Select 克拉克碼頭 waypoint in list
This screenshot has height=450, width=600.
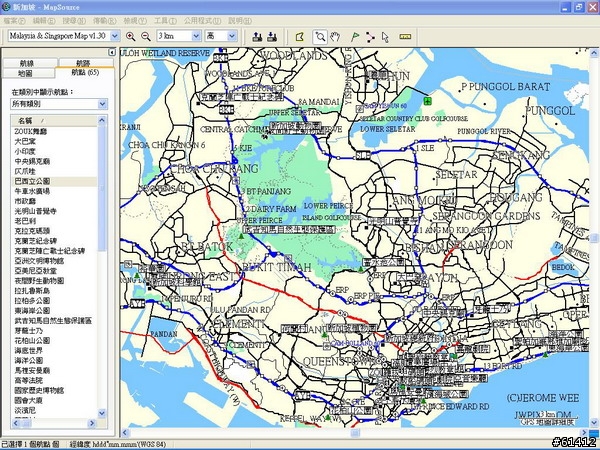32,231
